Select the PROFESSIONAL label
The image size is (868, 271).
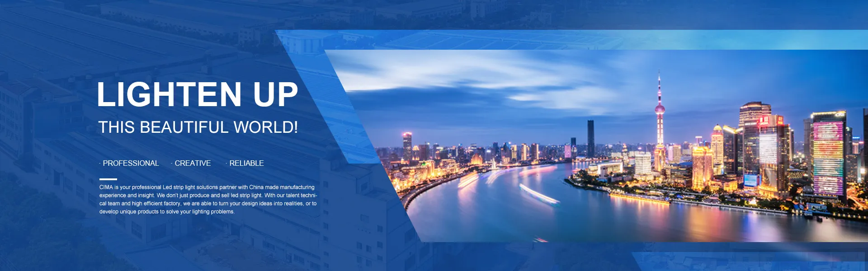click(131, 163)
